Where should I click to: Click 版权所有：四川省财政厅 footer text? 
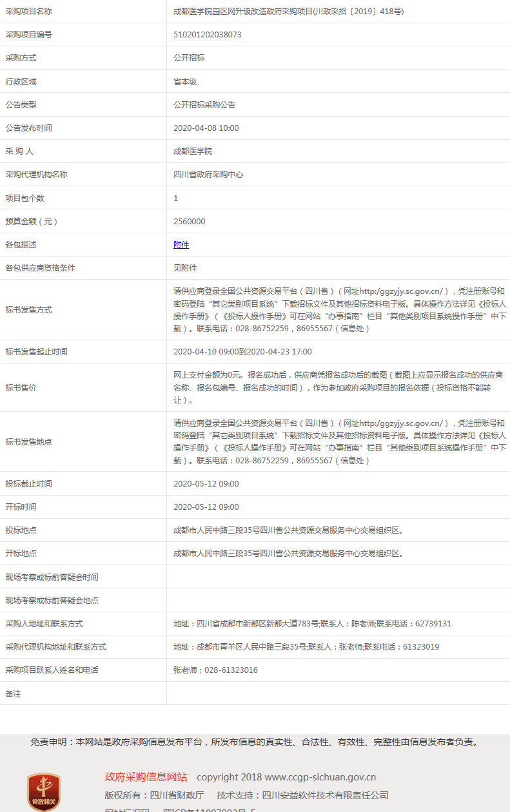click(154, 795)
